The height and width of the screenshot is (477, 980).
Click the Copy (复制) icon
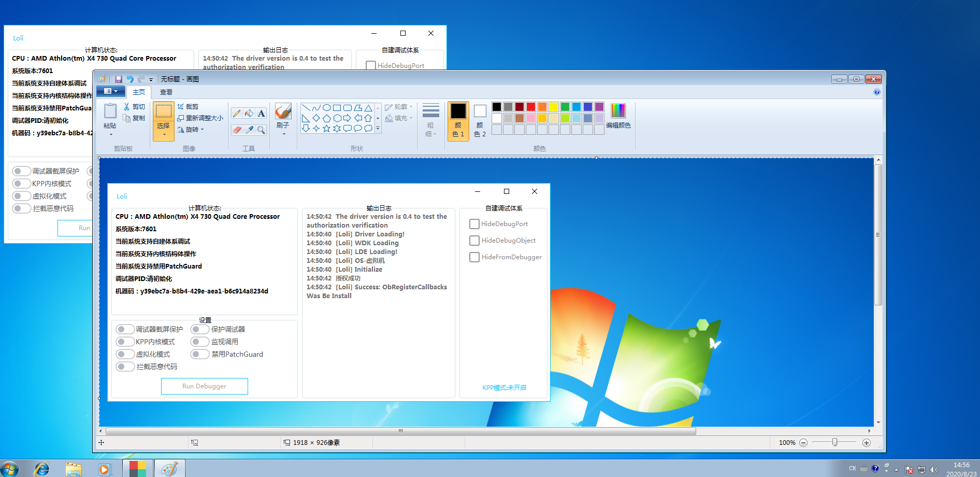tap(127, 118)
